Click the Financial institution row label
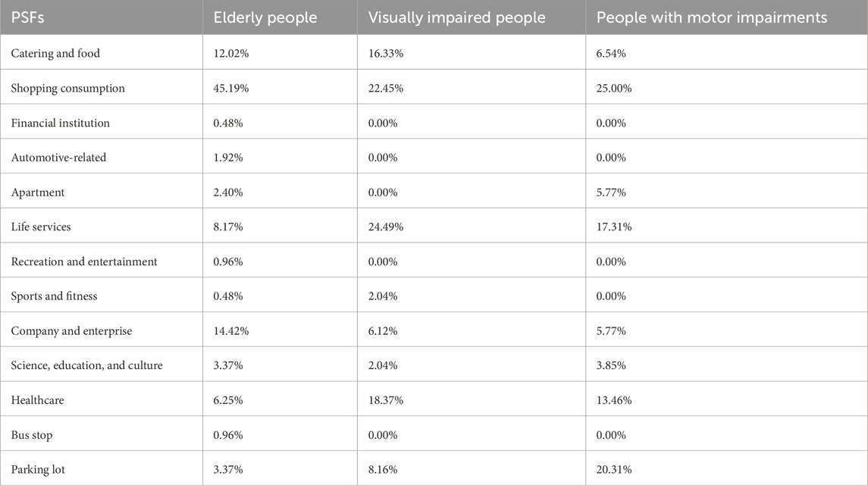 61,123
